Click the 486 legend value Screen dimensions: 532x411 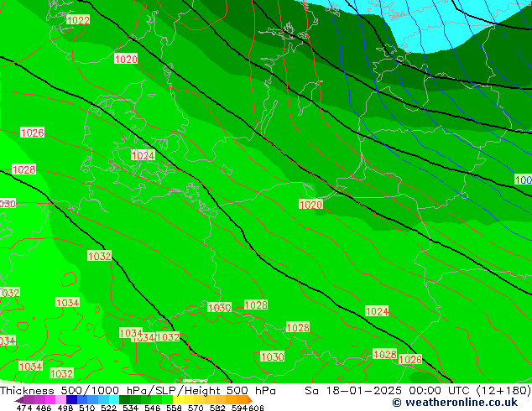44,408
